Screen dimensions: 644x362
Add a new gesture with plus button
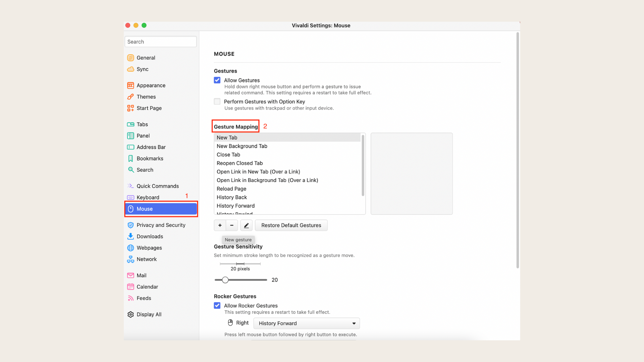point(220,225)
